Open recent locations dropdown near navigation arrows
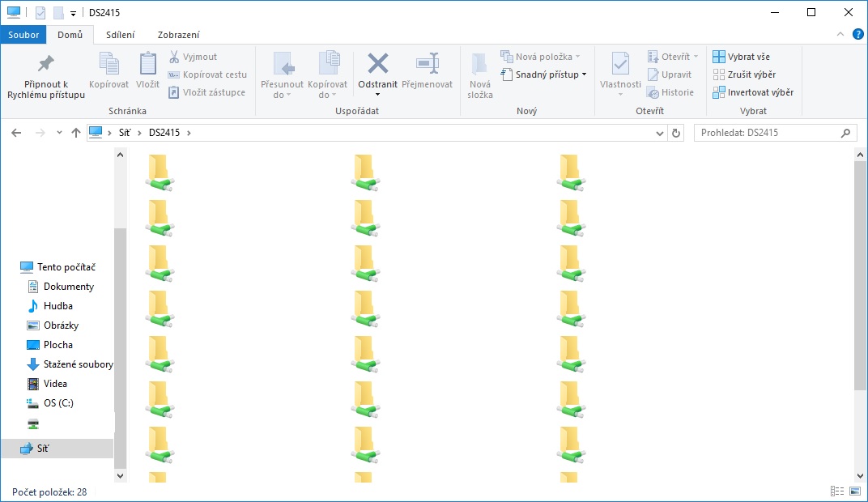This screenshot has width=868, height=502. click(x=59, y=133)
